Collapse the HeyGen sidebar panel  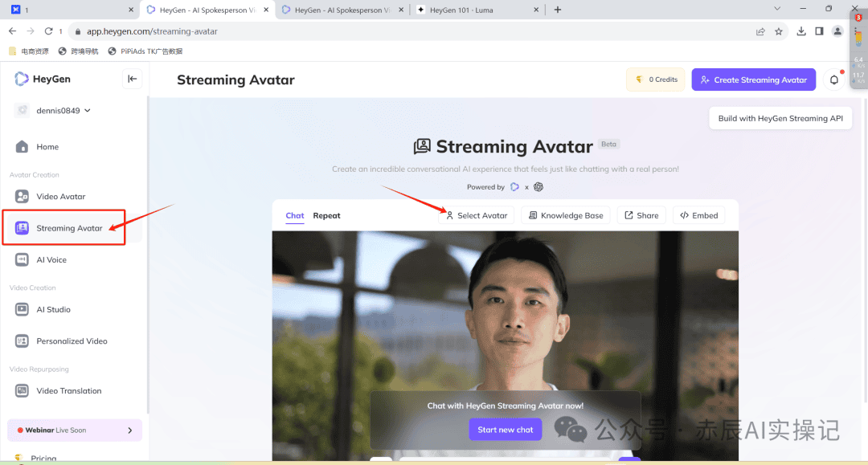point(133,79)
